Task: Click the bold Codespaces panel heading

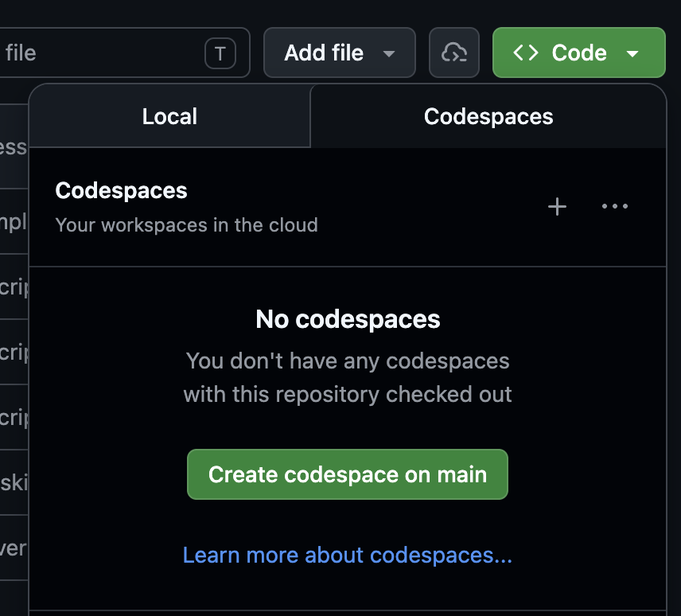Action: 121,190
